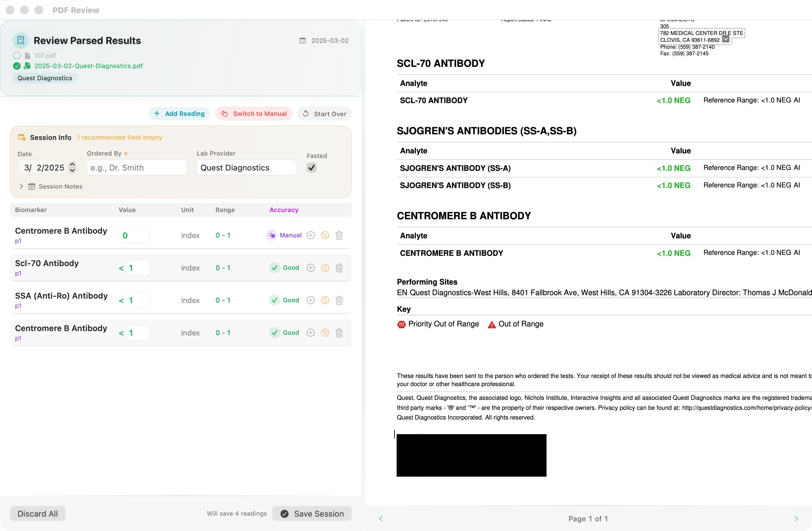This screenshot has width=812, height=531.
Task: Click the plus icon on SSA (Anti-Ro) row
Action: click(x=310, y=300)
